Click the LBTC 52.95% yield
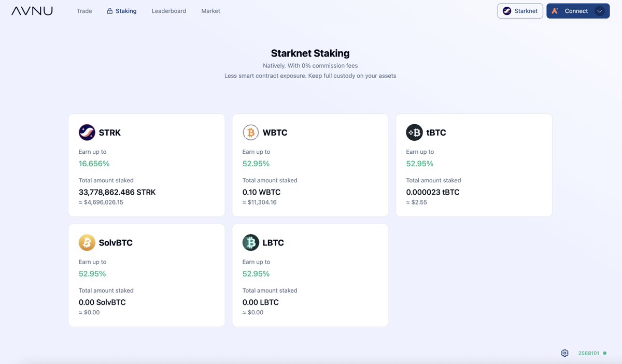The height and width of the screenshot is (364, 622). [x=256, y=273]
